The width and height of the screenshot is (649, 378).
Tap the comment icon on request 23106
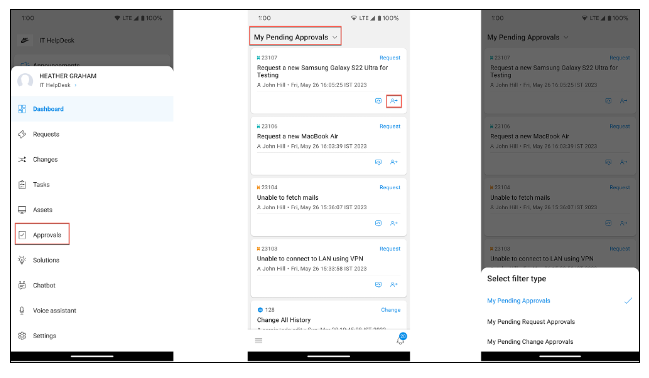point(378,162)
